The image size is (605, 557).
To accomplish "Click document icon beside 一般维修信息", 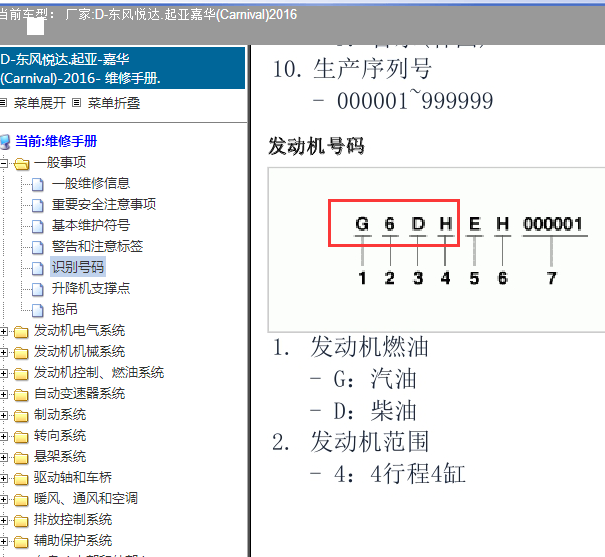I will coord(37,184).
